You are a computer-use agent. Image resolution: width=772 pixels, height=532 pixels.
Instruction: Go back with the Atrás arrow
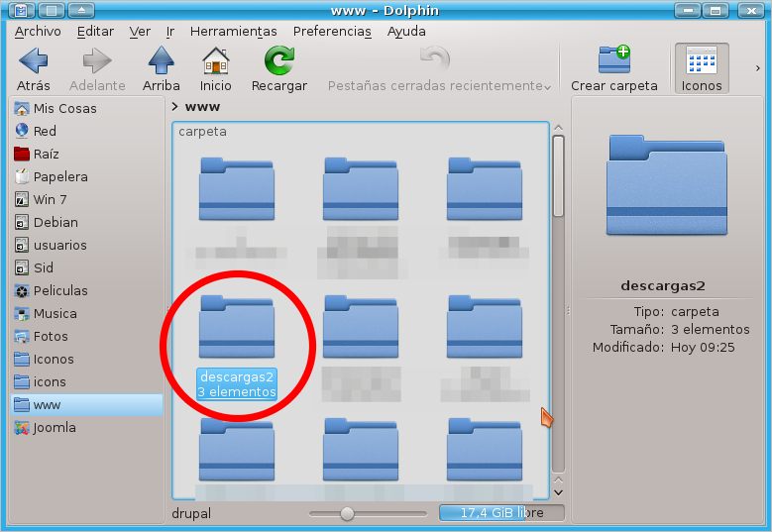(33, 69)
